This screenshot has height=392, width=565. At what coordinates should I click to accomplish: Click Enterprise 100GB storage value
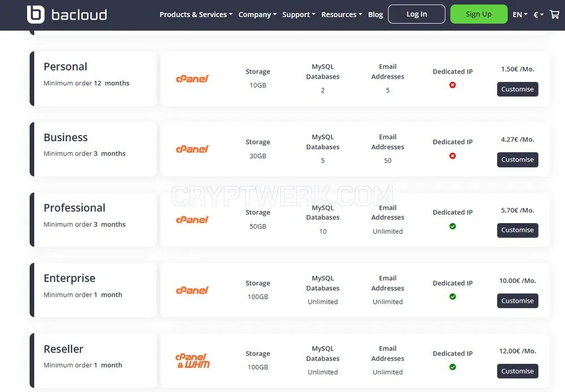(x=258, y=297)
